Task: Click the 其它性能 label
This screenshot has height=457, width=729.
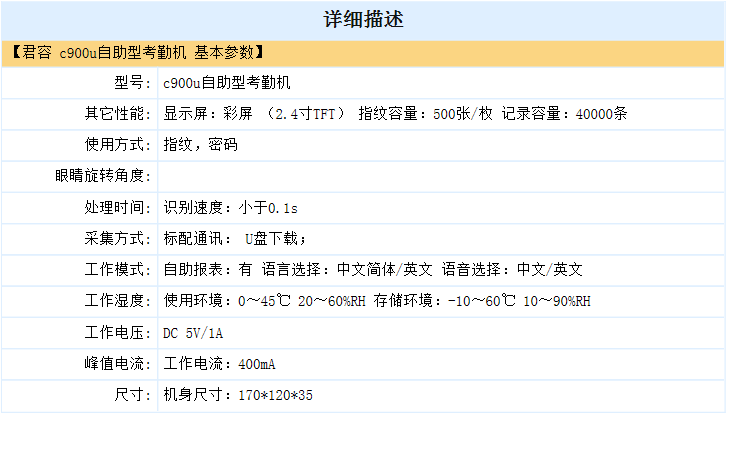Action: (x=118, y=113)
